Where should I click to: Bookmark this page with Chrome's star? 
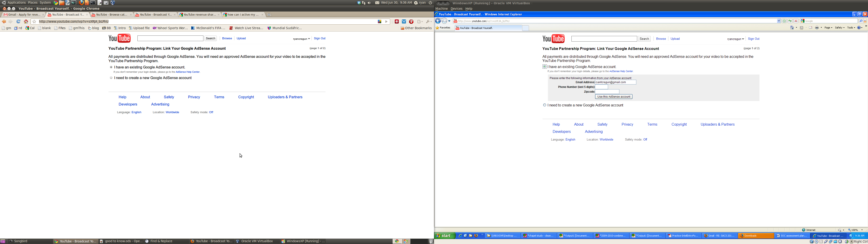(x=34, y=21)
